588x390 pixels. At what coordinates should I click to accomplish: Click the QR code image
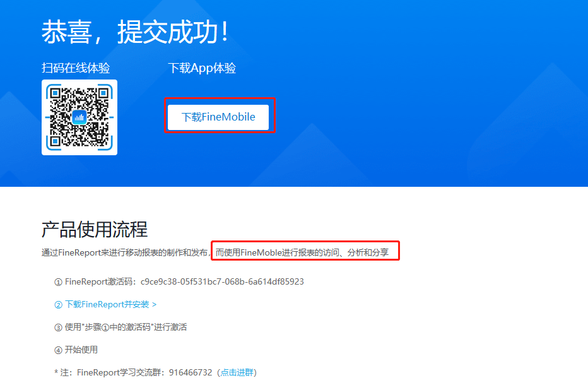(79, 117)
